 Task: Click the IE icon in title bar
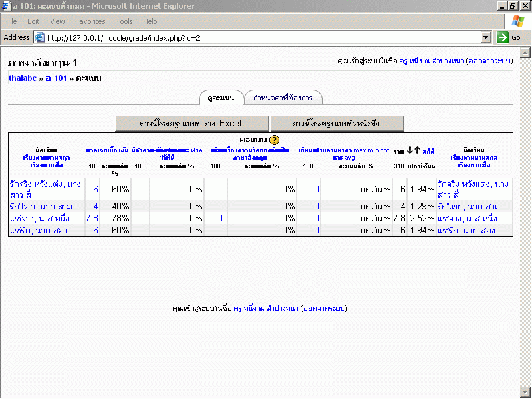7,6
